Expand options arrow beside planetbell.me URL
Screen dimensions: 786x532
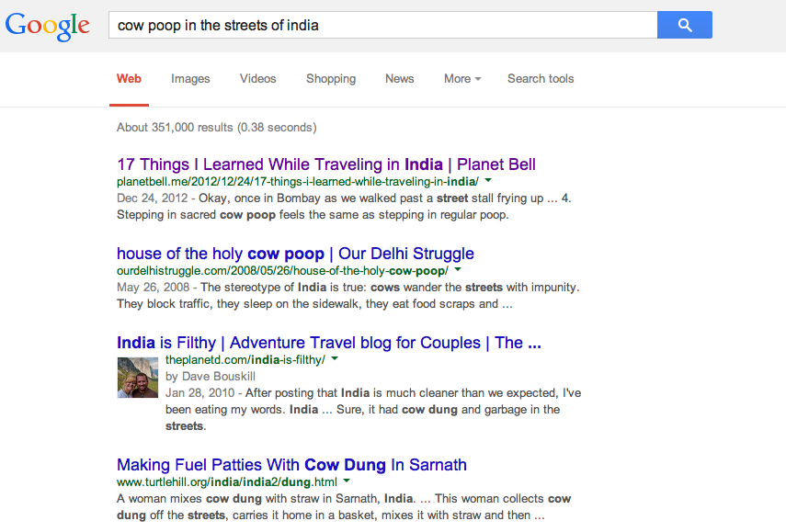(488, 182)
